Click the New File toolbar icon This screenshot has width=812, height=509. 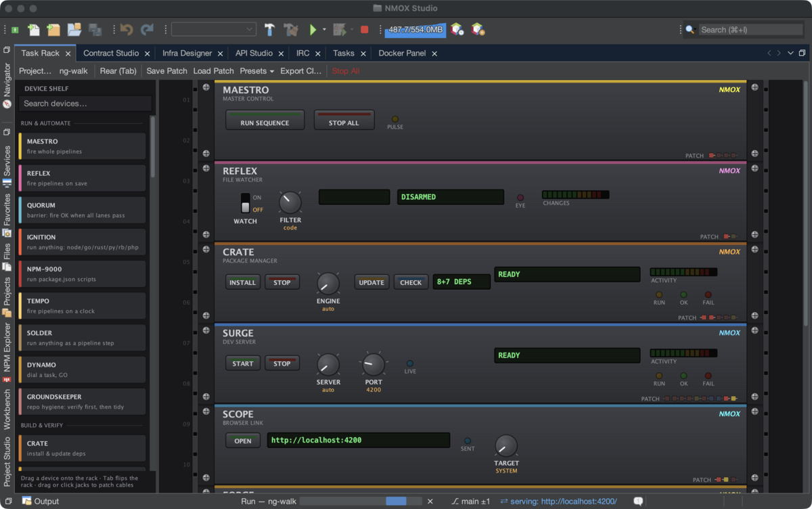pyautogui.click(x=33, y=30)
